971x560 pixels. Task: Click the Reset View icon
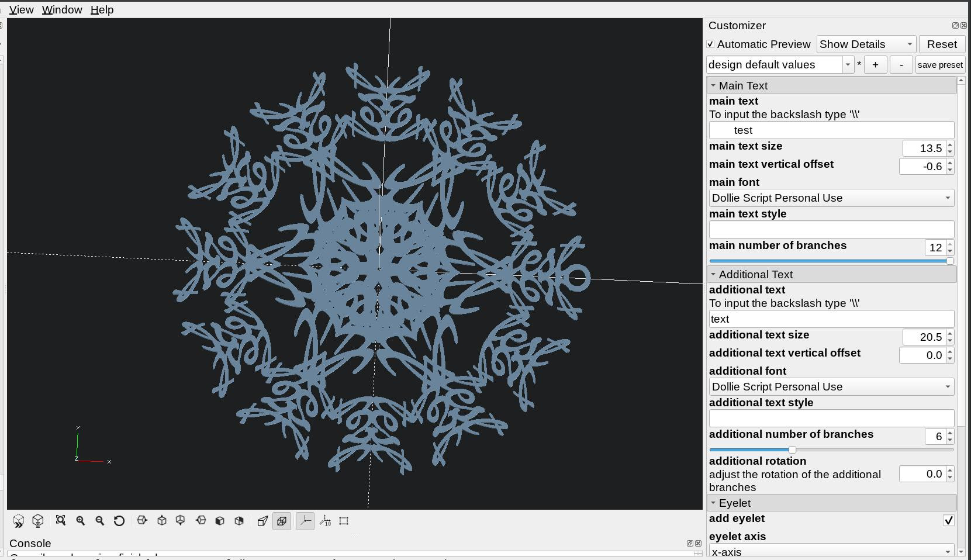click(x=119, y=521)
